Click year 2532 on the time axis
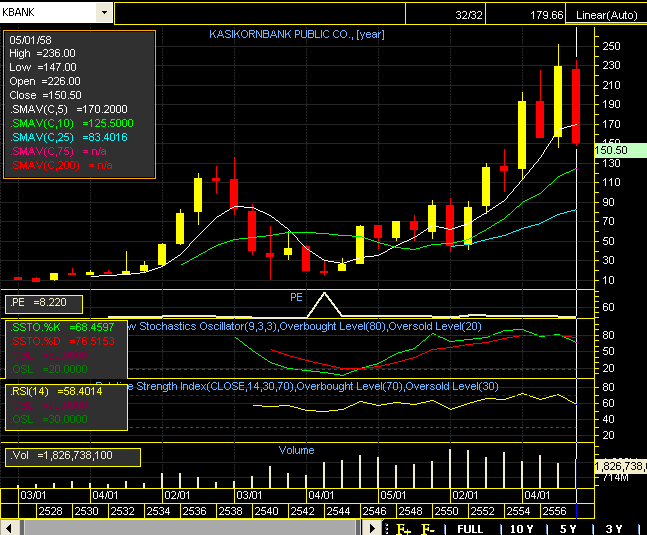 click(122, 511)
